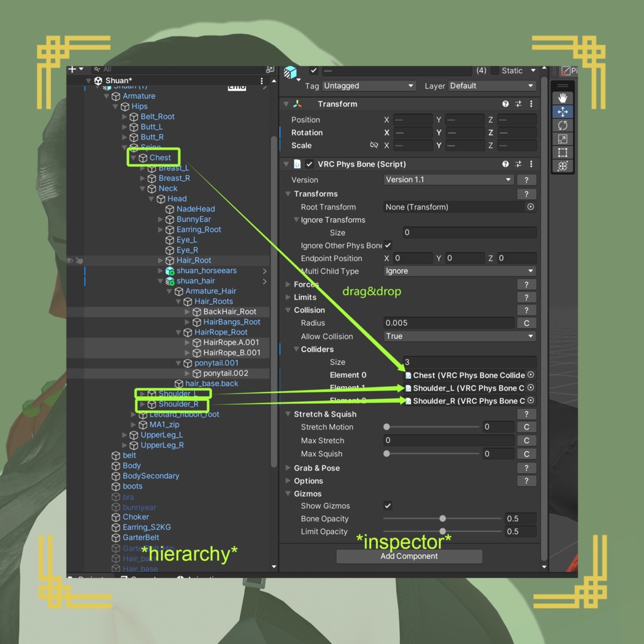
Task: Click the Transform component axes icon
Action: pos(297,104)
